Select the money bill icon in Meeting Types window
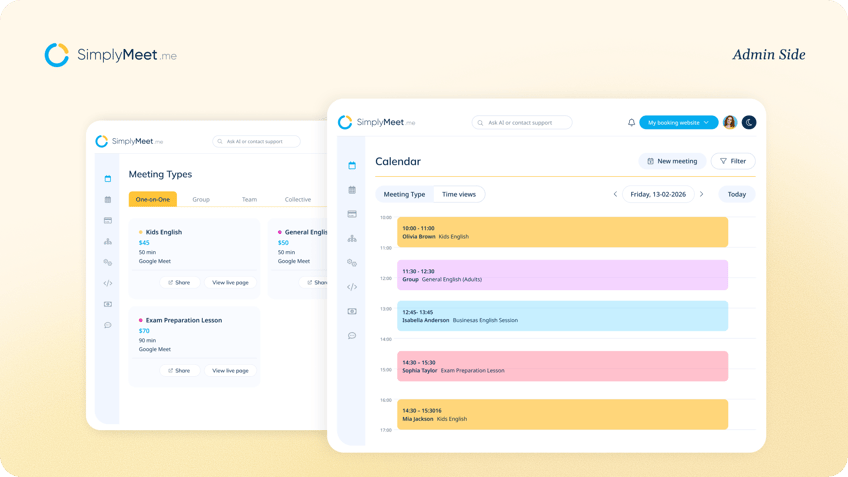Image resolution: width=848 pixels, height=477 pixels. (x=108, y=304)
